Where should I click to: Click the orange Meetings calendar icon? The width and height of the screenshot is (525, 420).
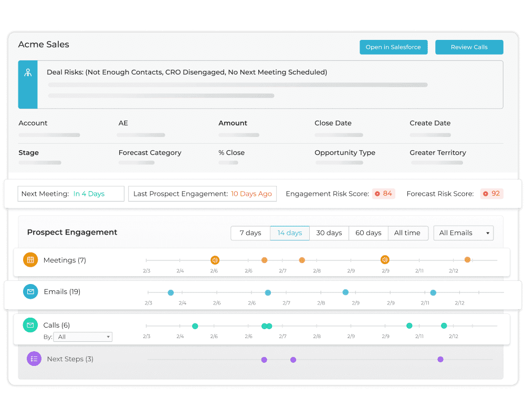pyautogui.click(x=30, y=260)
